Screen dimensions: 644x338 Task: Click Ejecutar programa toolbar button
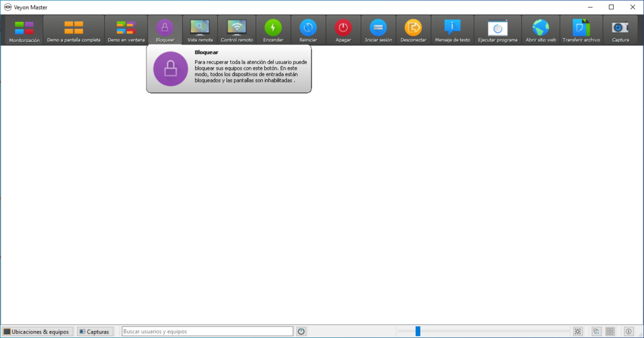pos(497,30)
